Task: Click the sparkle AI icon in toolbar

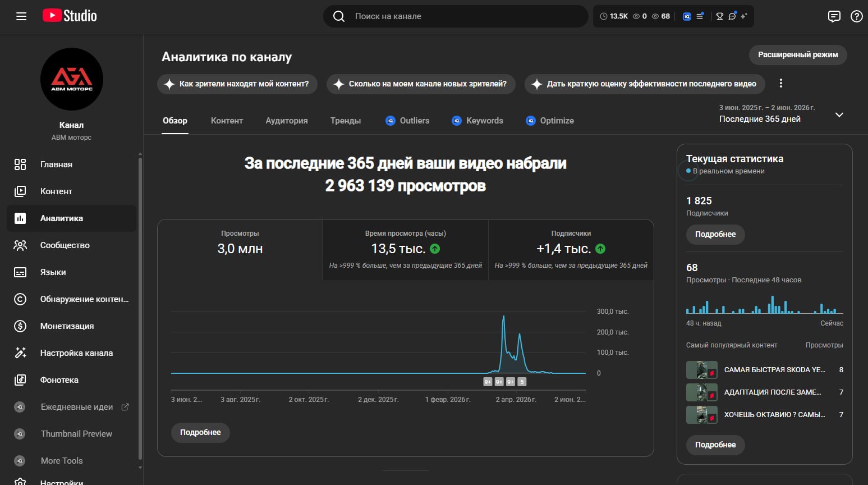Action: (x=744, y=16)
